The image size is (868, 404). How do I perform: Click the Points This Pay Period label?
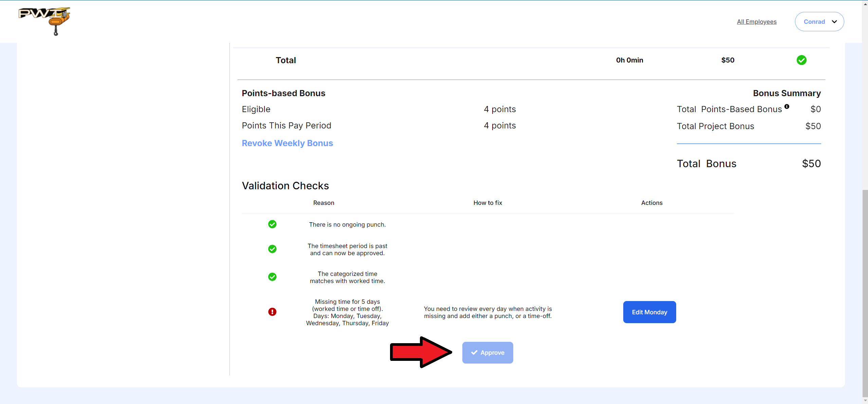(x=286, y=126)
